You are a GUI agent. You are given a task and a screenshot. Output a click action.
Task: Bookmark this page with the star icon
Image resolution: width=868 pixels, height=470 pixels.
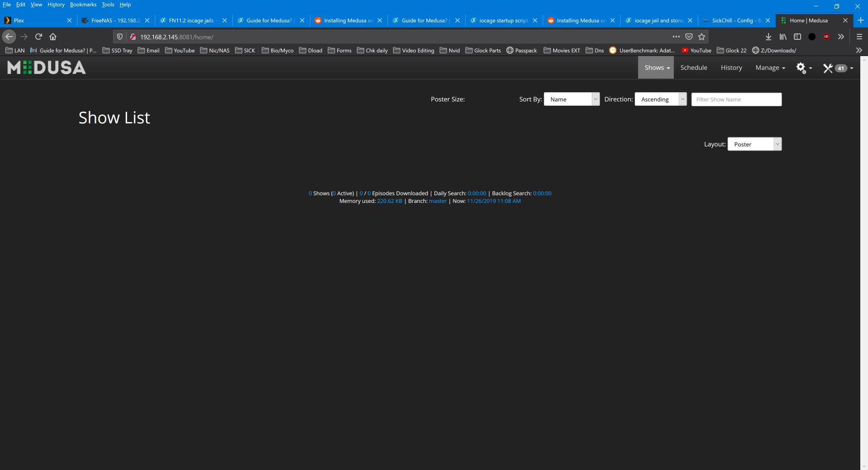point(702,37)
